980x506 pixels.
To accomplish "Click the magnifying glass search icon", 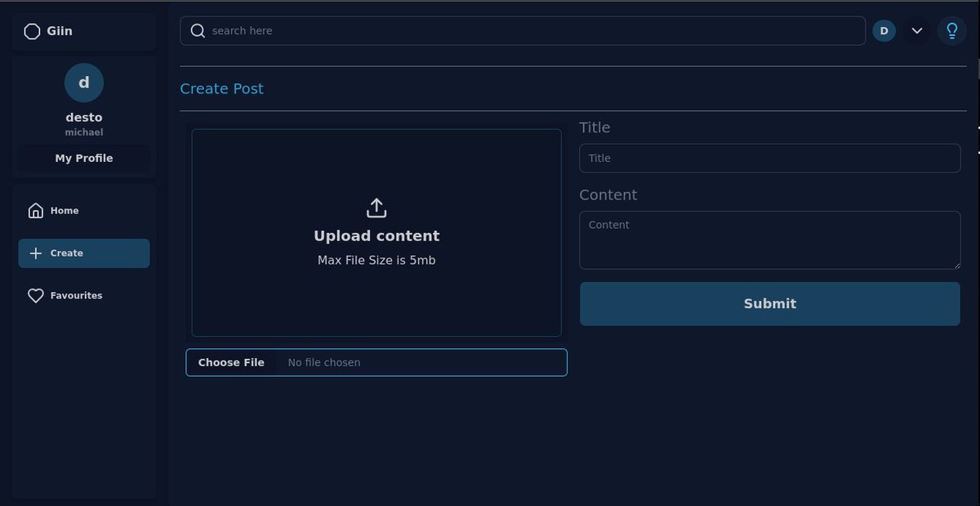I will tap(198, 31).
